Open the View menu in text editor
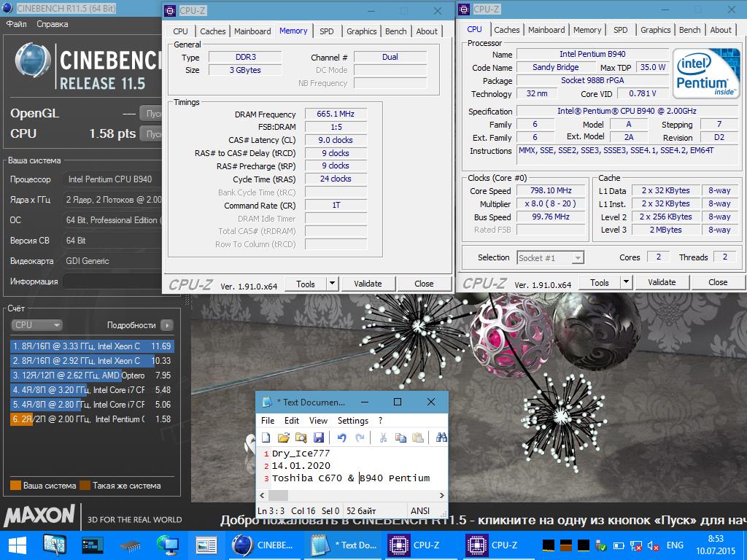The image size is (747, 560). (318, 421)
